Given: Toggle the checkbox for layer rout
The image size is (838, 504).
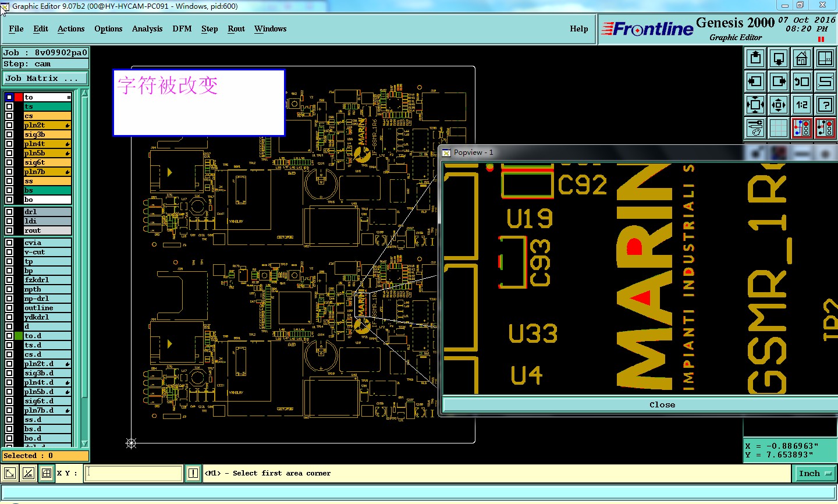Looking at the screenshot, I should coord(9,230).
